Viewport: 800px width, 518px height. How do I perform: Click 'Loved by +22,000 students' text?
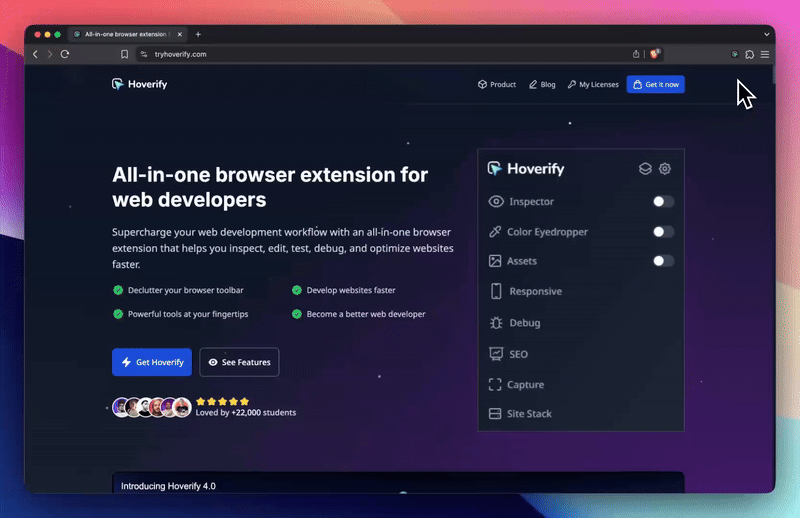[x=246, y=412]
